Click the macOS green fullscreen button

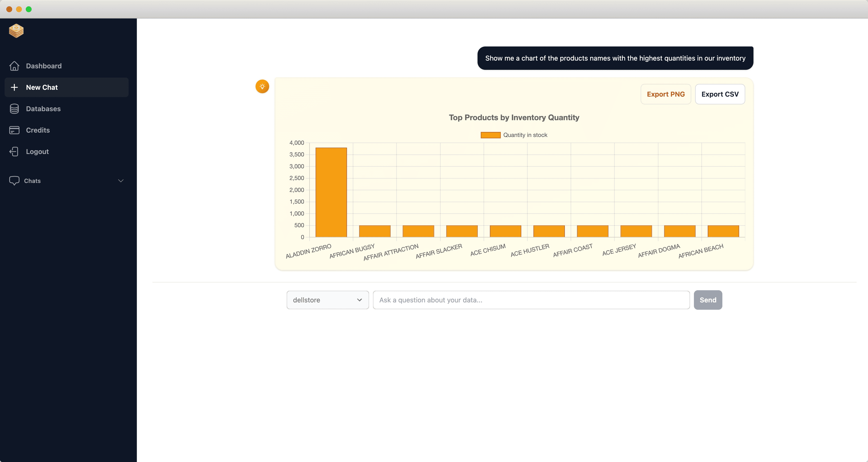click(x=29, y=9)
